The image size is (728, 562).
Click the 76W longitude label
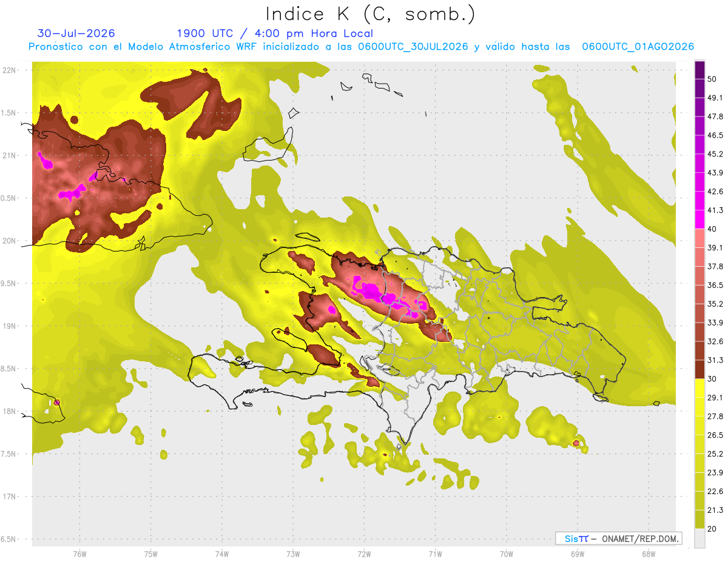click(79, 554)
